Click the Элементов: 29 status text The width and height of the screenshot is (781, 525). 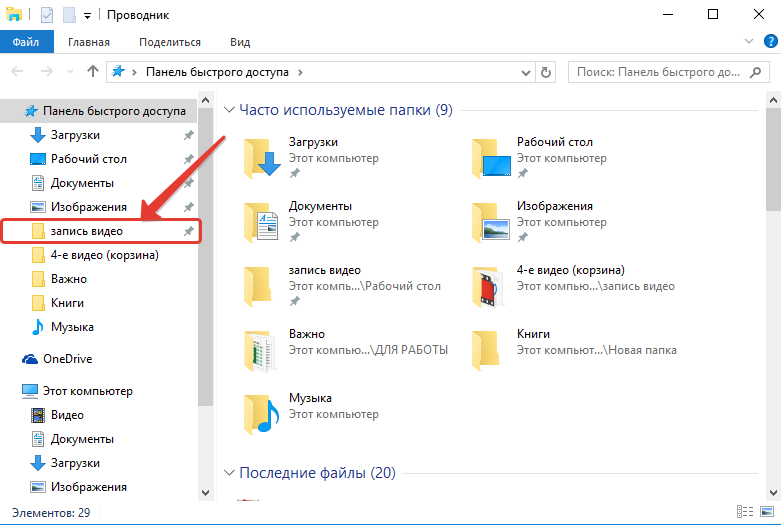pos(51,513)
